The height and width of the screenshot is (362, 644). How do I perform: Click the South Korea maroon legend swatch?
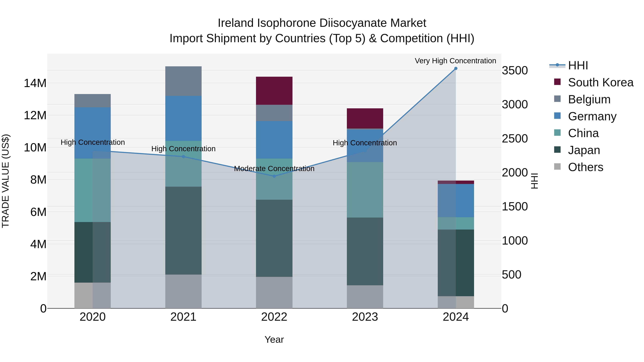(x=557, y=82)
